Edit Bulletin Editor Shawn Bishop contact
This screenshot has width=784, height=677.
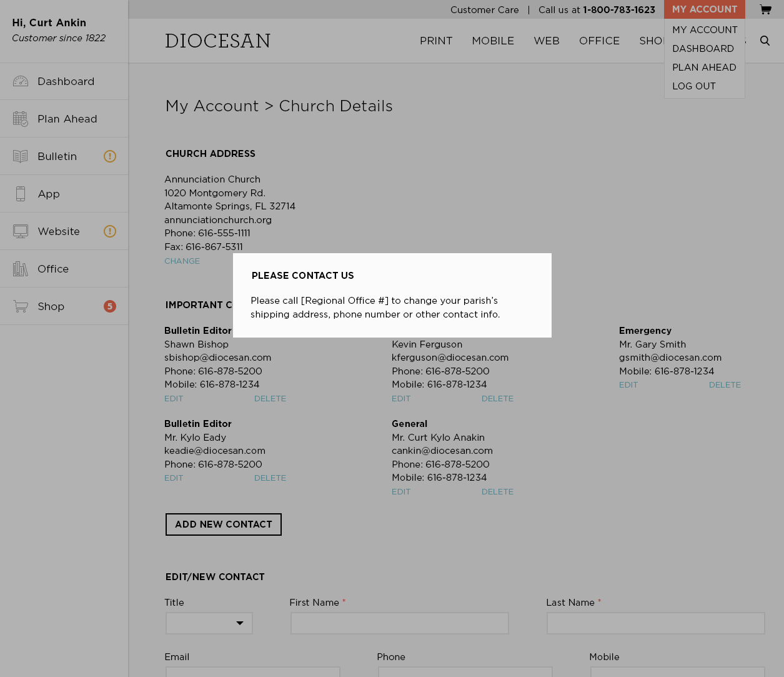174,399
